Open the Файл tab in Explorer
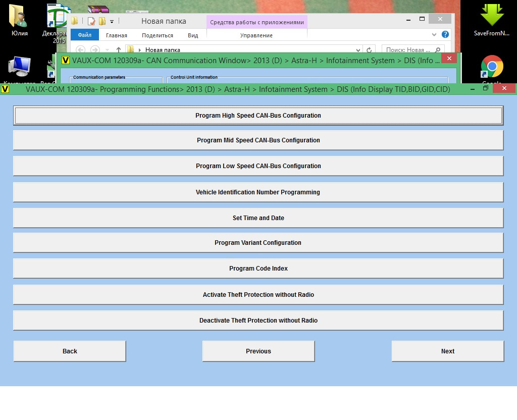The width and height of the screenshot is (517, 420). click(x=85, y=35)
